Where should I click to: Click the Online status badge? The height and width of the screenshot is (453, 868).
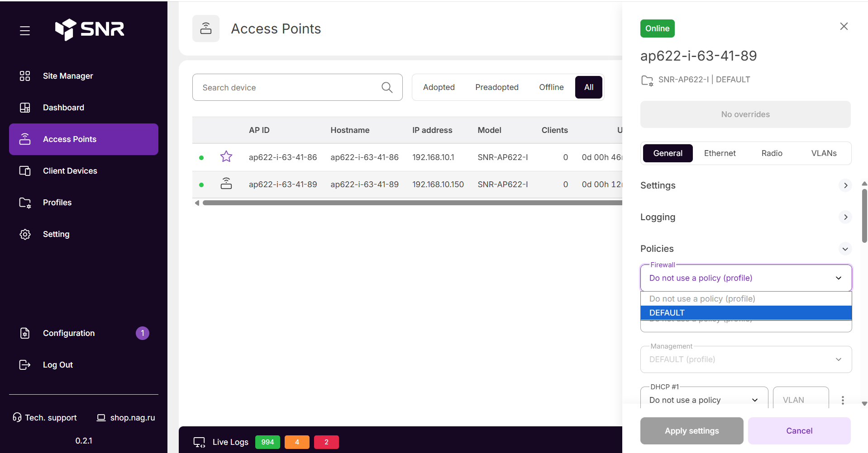658,28
